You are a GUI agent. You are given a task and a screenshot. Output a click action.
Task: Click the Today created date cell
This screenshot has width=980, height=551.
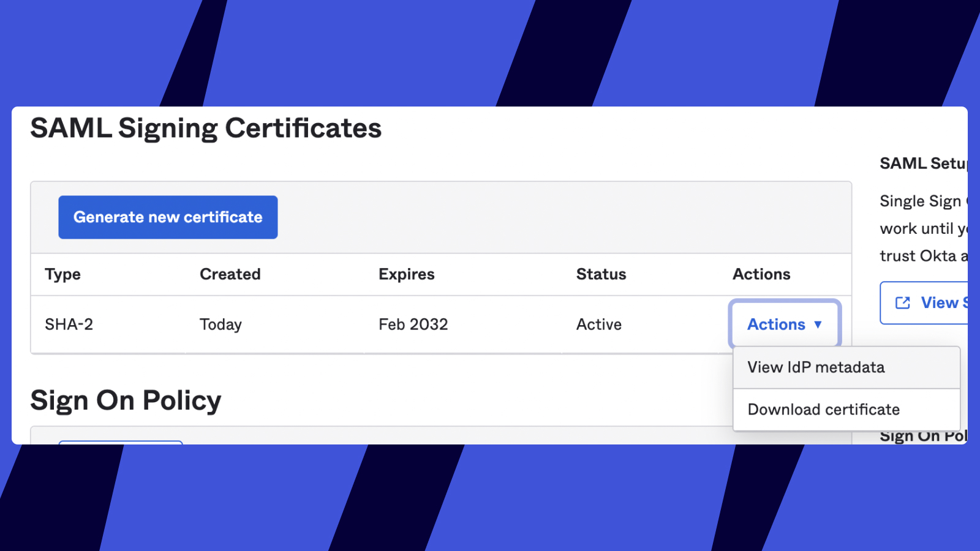point(221,324)
